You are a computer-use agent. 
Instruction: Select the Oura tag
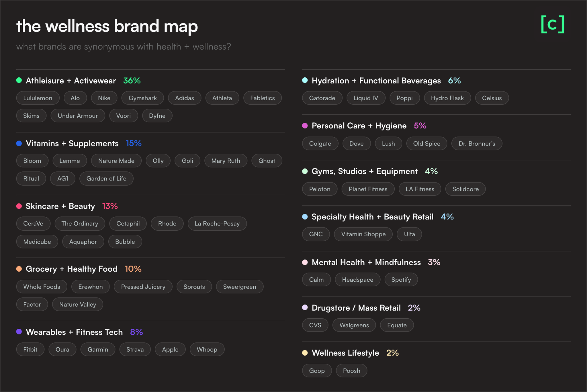[62, 349]
